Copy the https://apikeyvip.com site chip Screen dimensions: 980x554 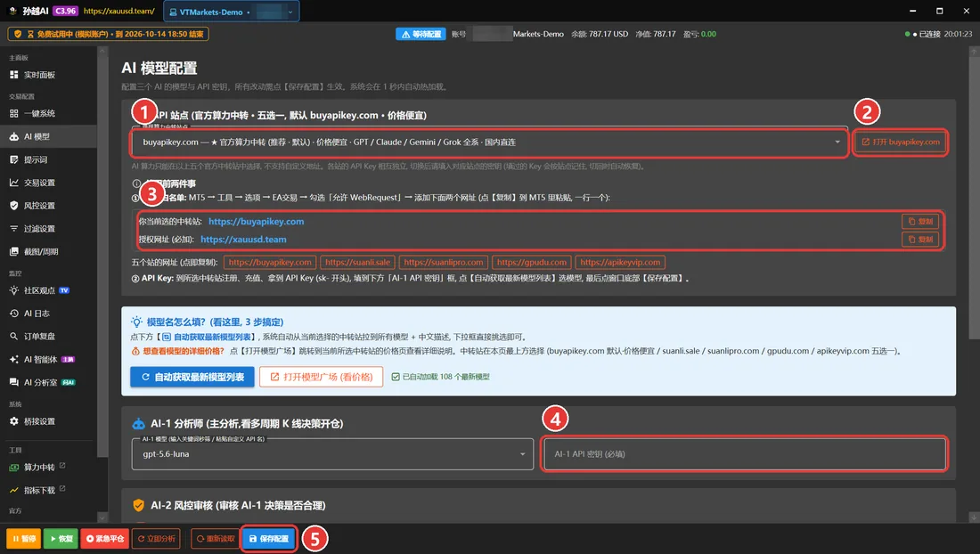click(620, 263)
